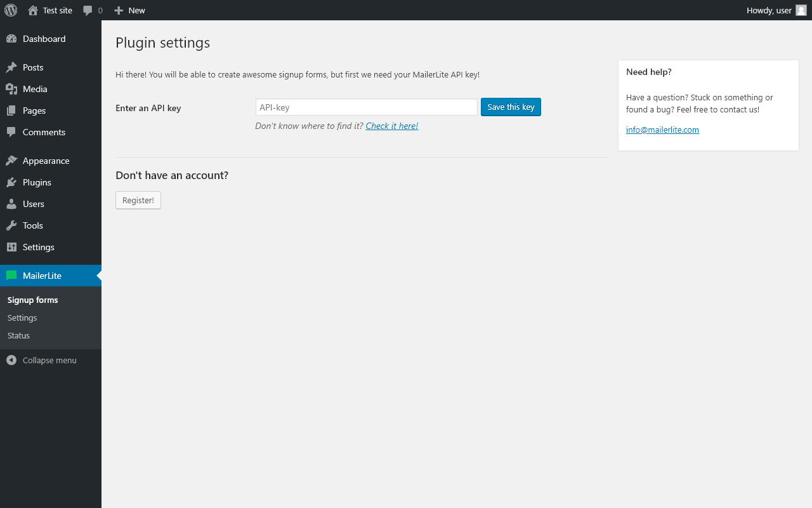
Task: Click the Register! button
Action: pyautogui.click(x=138, y=200)
